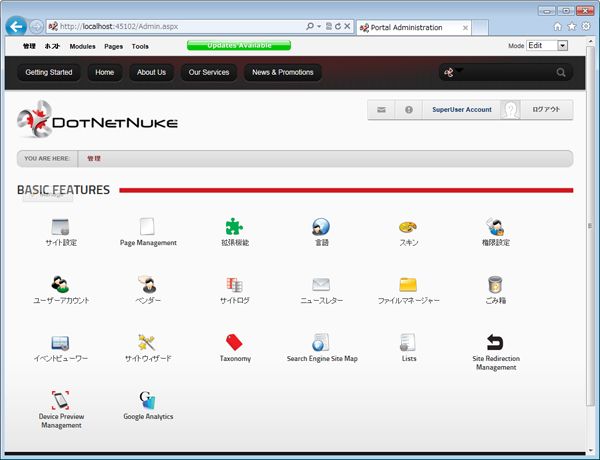Open the 言語 languages globe icon
This screenshot has width=600, height=460.
[x=321, y=227]
